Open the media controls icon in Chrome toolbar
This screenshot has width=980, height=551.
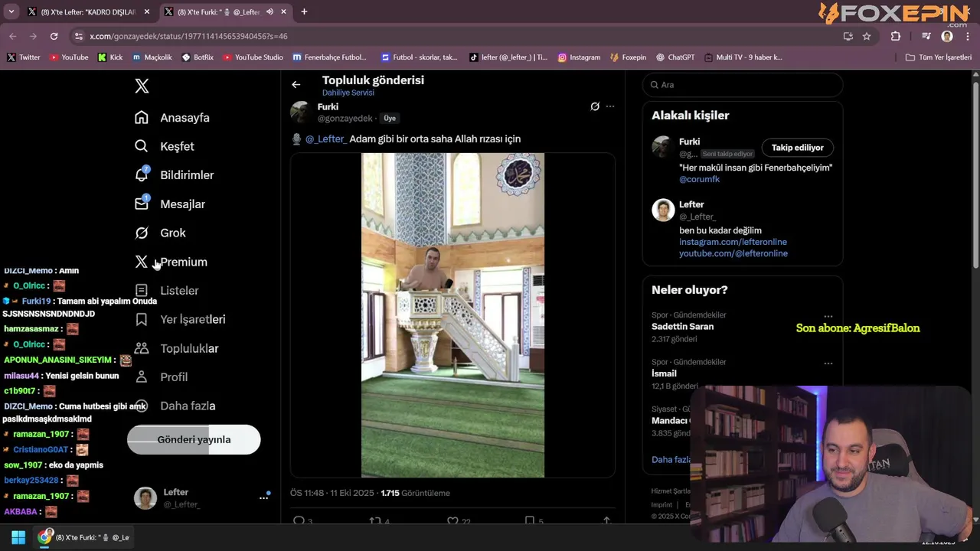926,36
